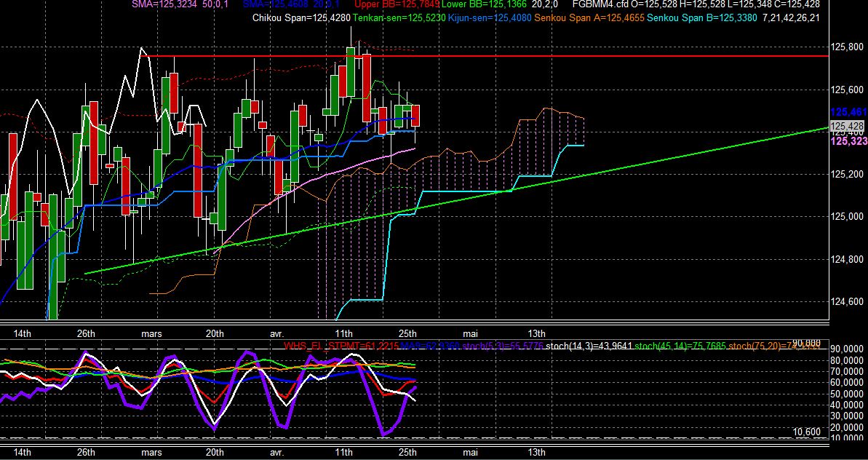Click 'mai' on the price chart time axis

click(x=470, y=333)
